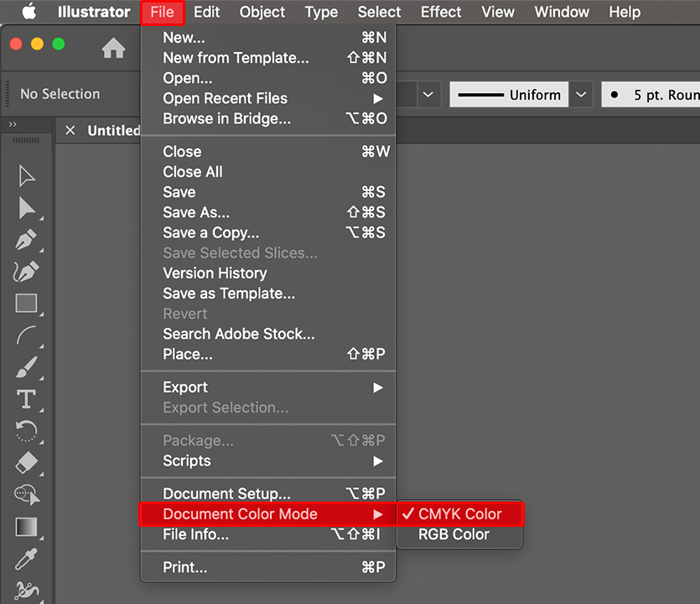Screen dimensions: 700x604
Task: Select the Arc tool
Action: [26, 336]
